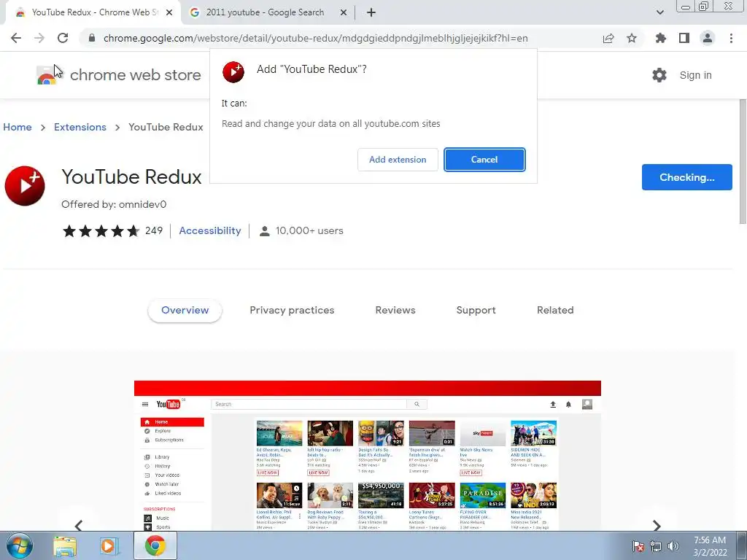Viewport: 747px width, 560px height.
Task: Click the Sign in link
Action: tap(695, 75)
